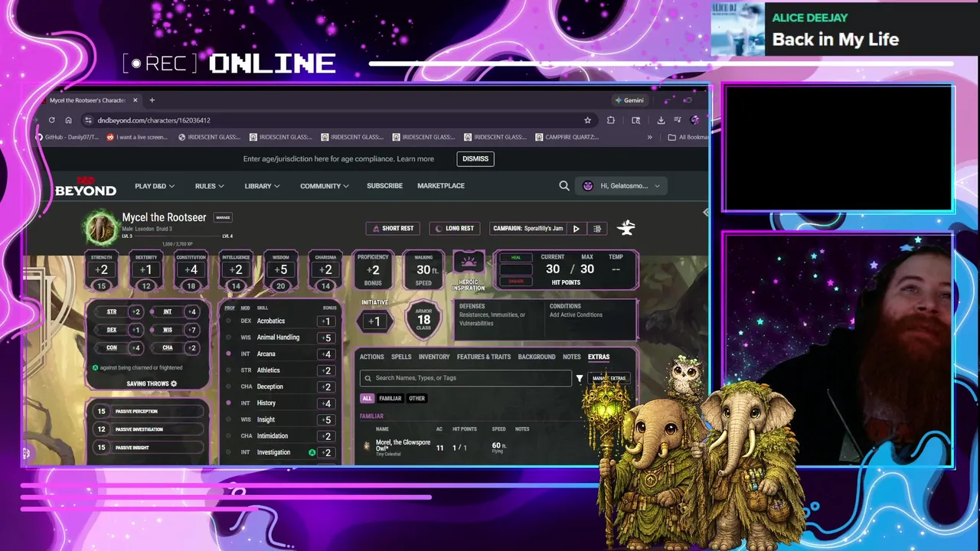
Task: Toggle Investigation proficiency dot
Action: 228,452
